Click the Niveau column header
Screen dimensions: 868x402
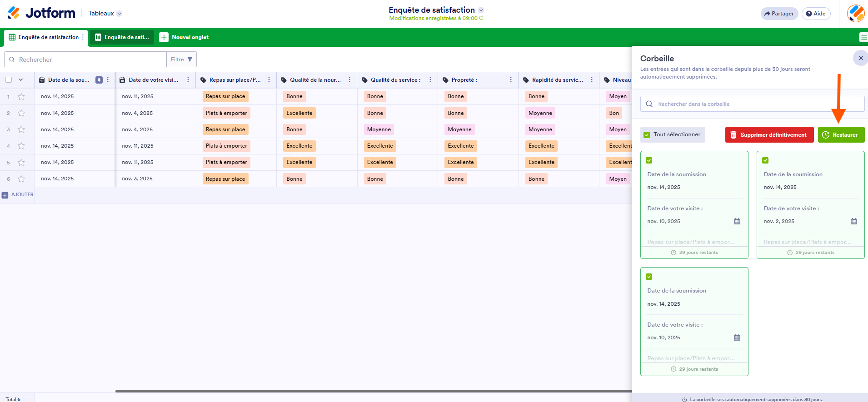616,80
